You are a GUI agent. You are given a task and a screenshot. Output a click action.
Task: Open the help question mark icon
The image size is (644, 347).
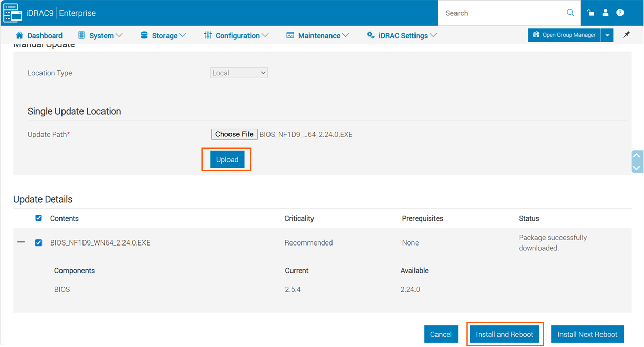point(620,13)
